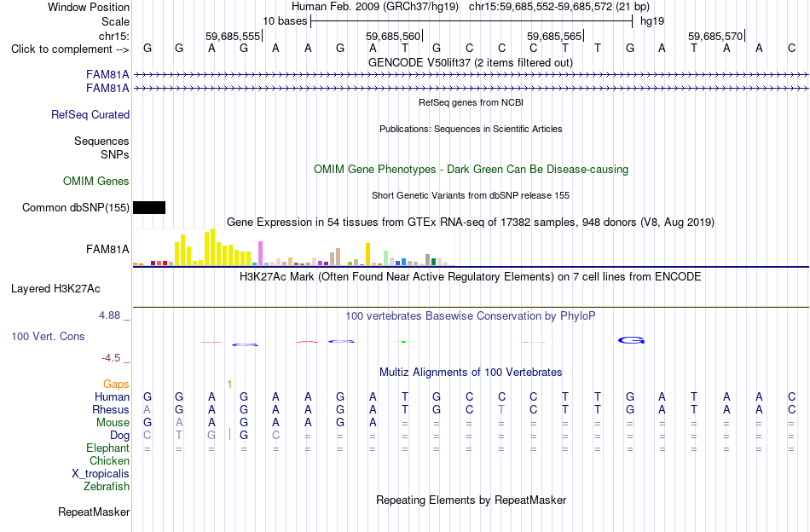Image resolution: width=810 pixels, height=532 pixels.
Task: Click the chr15: ruler label
Action: tap(113, 36)
